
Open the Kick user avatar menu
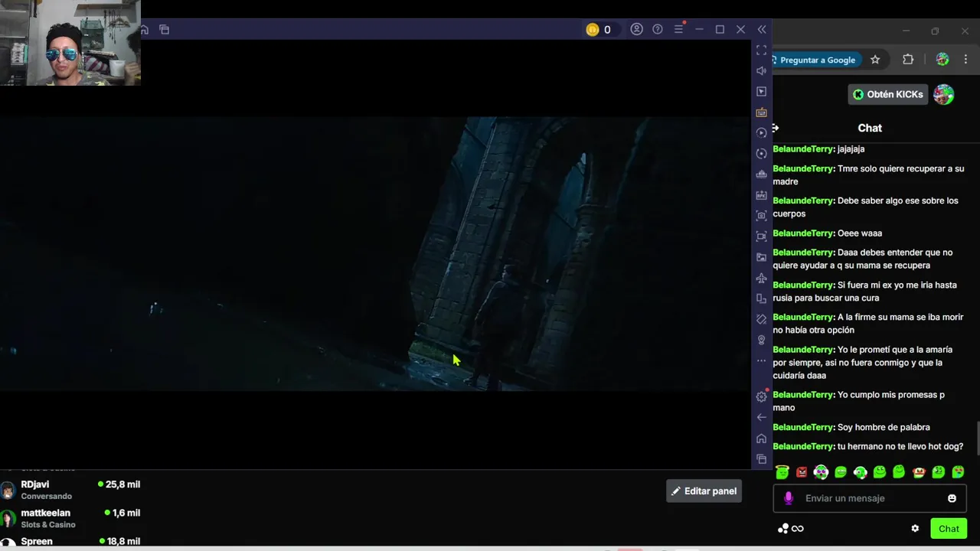(943, 94)
